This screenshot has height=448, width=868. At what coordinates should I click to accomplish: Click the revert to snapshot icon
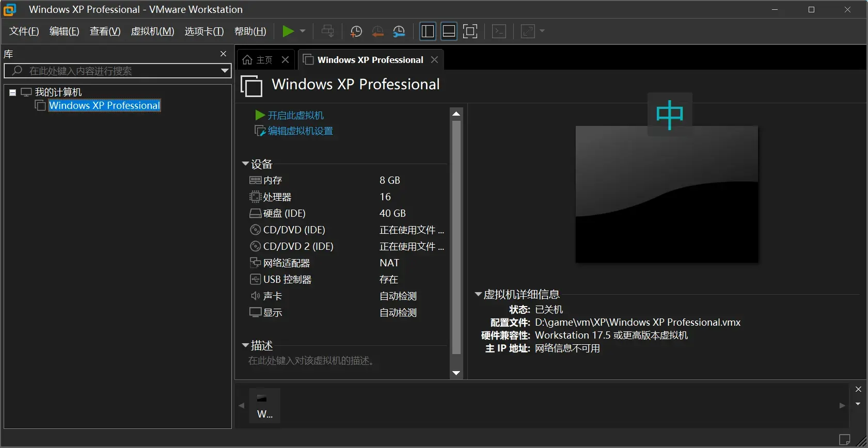[378, 31]
